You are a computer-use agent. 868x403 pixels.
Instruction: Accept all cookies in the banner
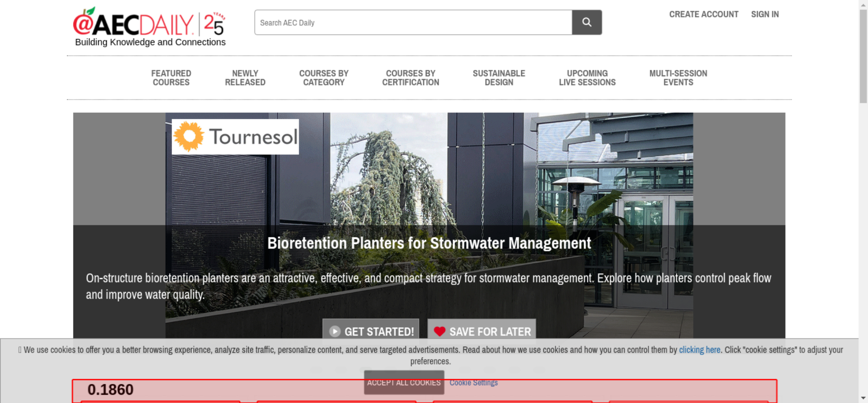[x=404, y=383]
